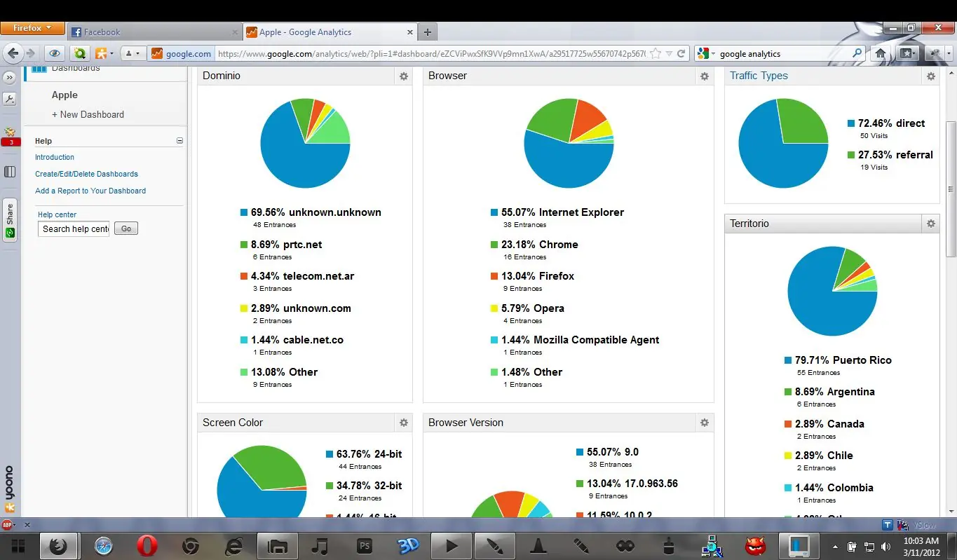Open the Dominio widget settings gear

click(404, 76)
